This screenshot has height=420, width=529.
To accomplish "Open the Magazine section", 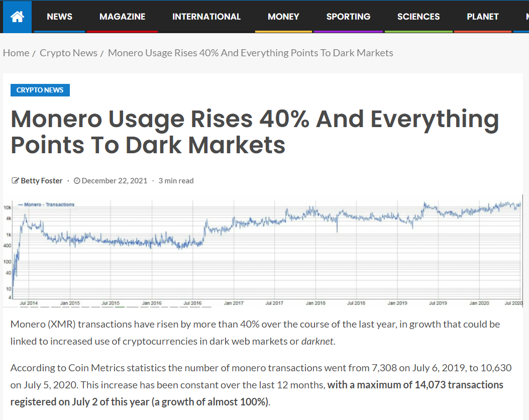I will [x=122, y=17].
